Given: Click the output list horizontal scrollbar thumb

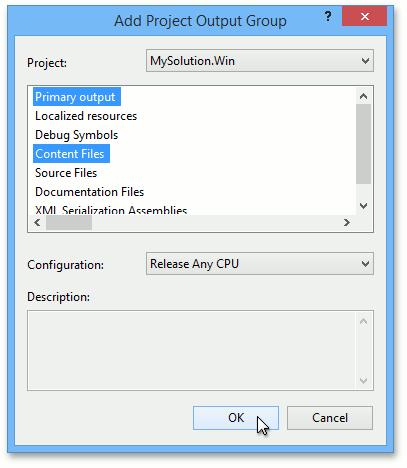Looking at the screenshot, I should (69, 222).
